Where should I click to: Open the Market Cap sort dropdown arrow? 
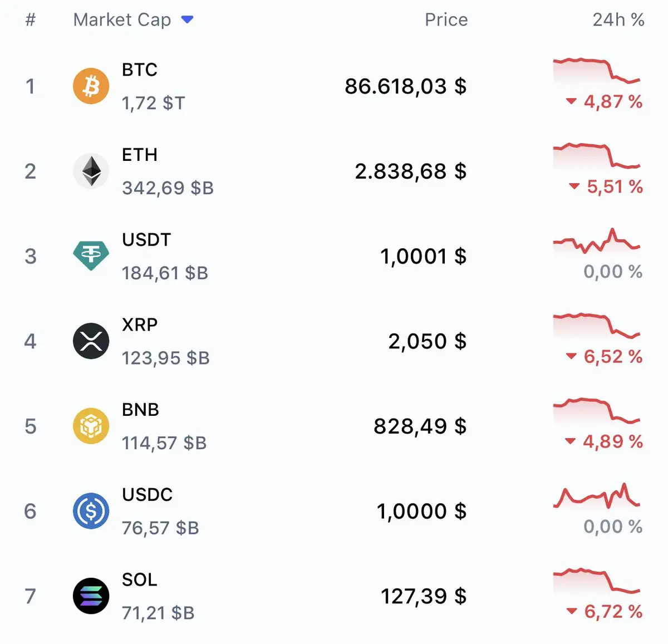tap(188, 20)
